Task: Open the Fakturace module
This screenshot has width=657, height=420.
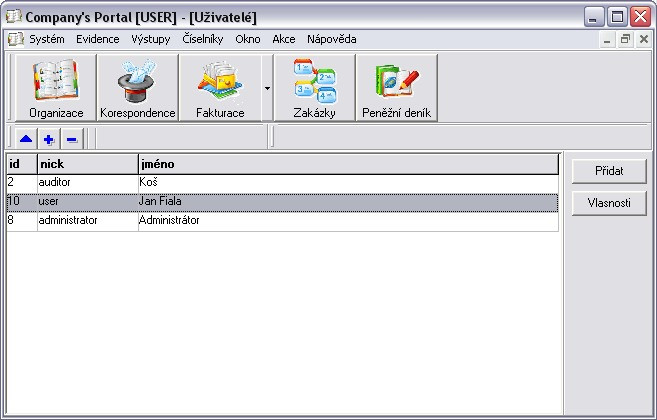Action: coord(220,88)
